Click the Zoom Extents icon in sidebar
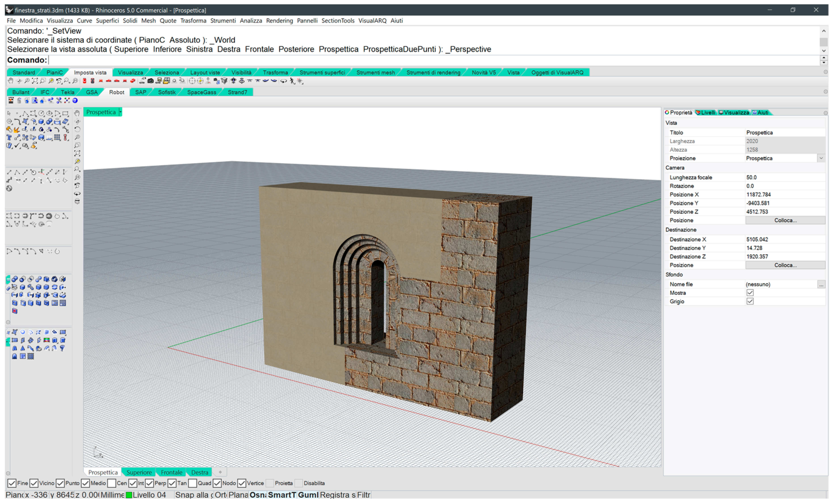 coord(77,153)
